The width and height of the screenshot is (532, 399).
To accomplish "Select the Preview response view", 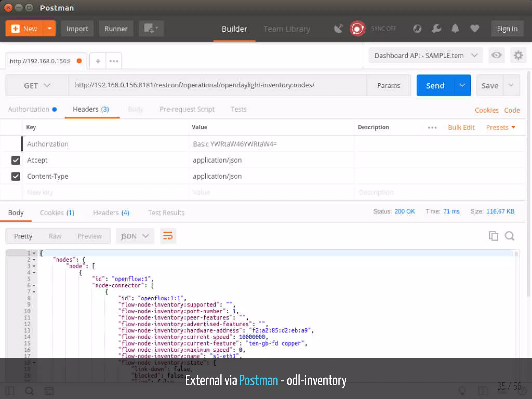I will click(x=90, y=236).
